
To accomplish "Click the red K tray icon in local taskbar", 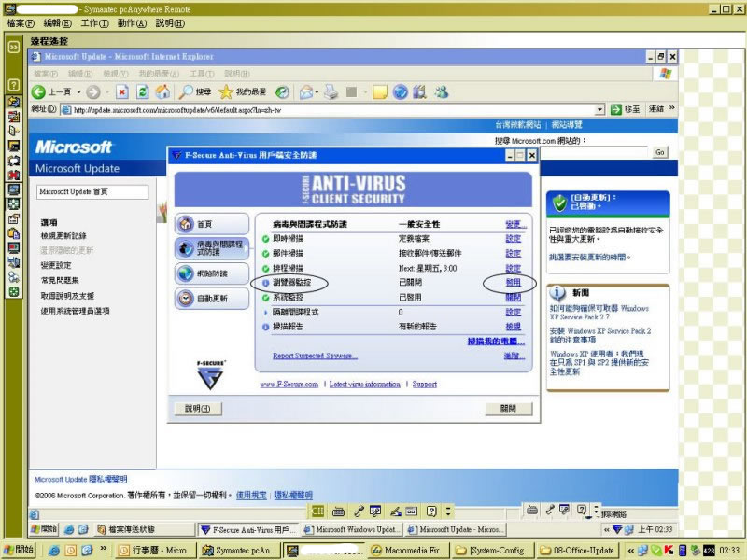I will 669,551.
